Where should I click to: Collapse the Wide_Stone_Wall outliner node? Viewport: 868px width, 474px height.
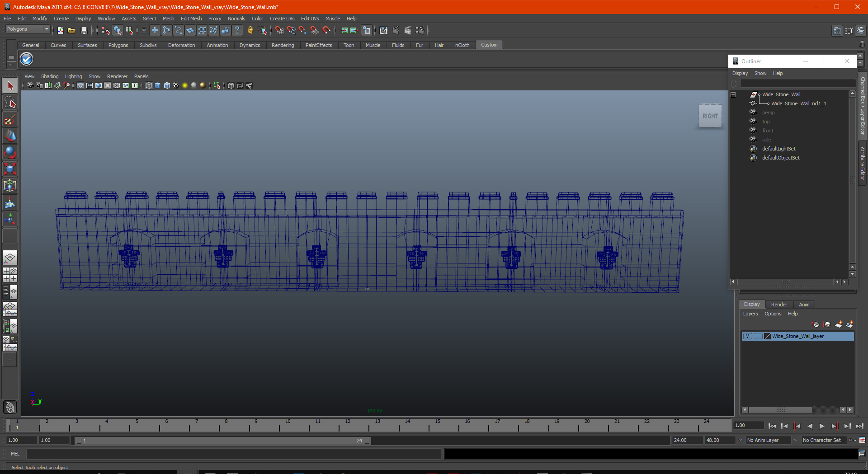(733, 94)
